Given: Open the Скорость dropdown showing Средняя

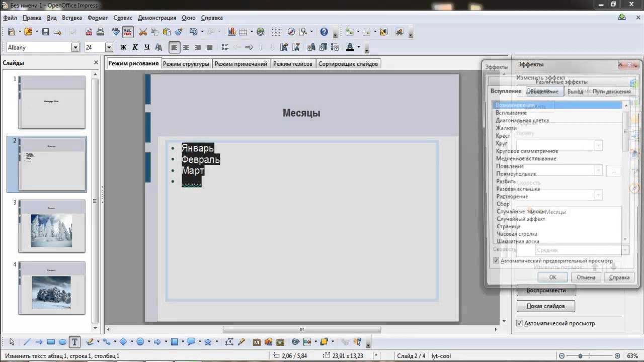Looking at the screenshot, I should pos(581,250).
